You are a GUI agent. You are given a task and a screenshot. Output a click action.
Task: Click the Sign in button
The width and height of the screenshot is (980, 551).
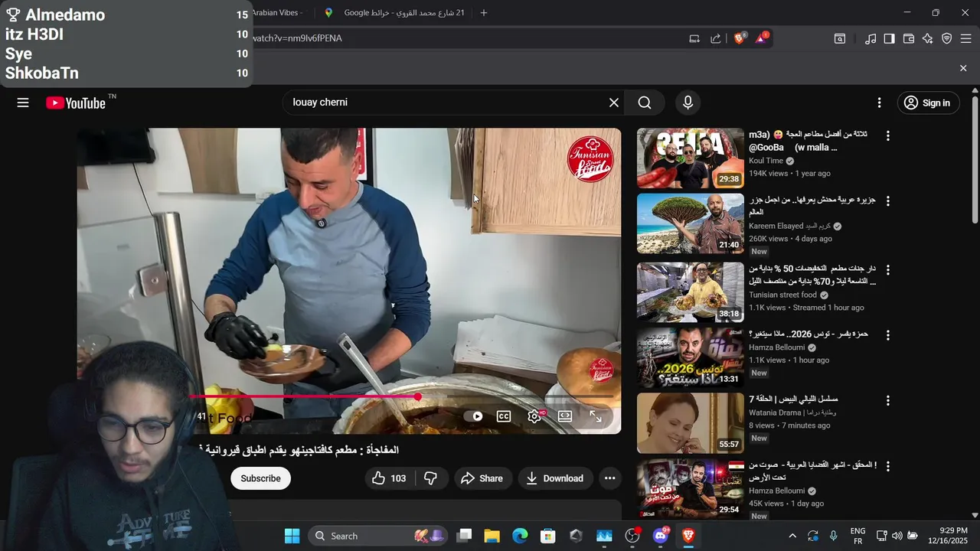tap(927, 103)
